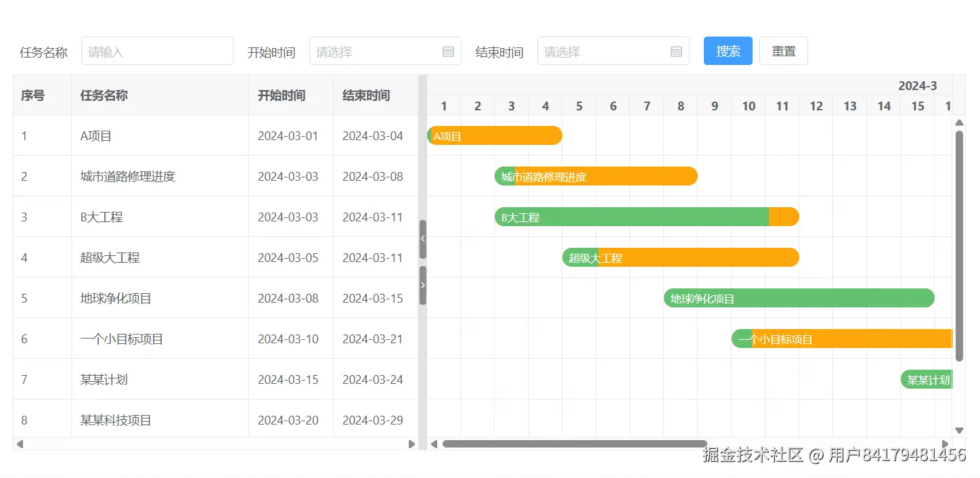The width and height of the screenshot is (980, 478).
Task: Select the B大工程 table cell
Action: (x=160, y=217)
